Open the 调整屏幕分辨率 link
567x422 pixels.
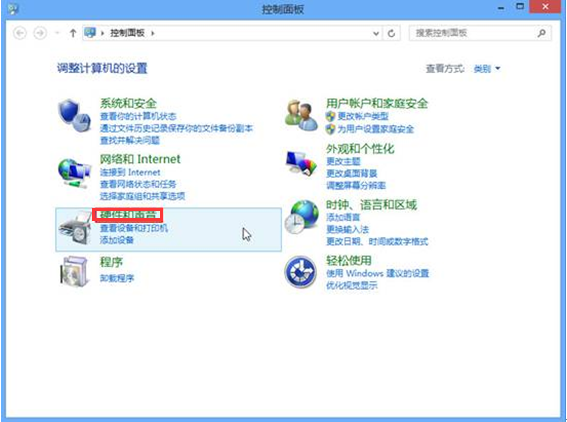pos(356,186)
